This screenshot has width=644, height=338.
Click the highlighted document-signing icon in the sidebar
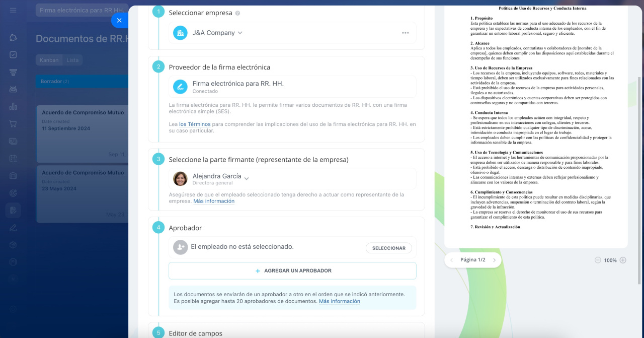(13, 210)
